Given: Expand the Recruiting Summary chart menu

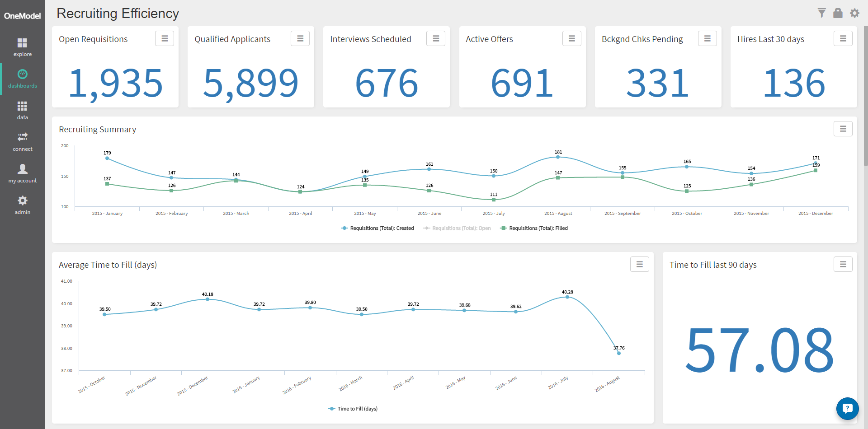Looking at the screenshot, I should pyautogui.click(x=843, y=129).
